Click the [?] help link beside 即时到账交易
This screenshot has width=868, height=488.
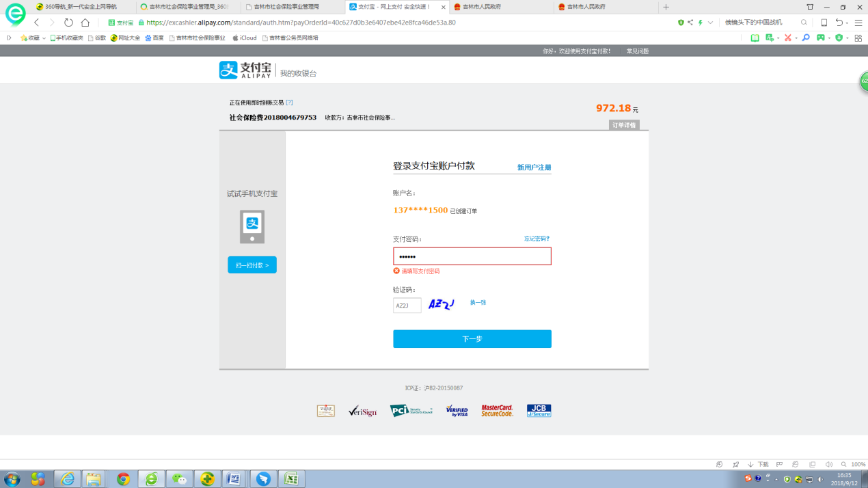point(289,103)
